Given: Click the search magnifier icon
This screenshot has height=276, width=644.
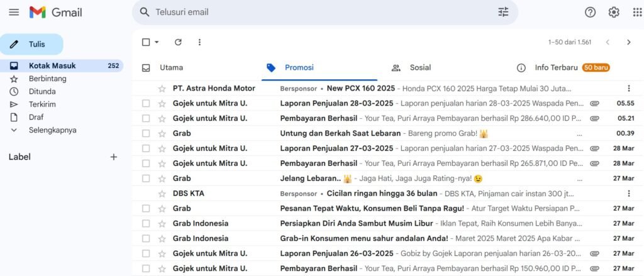Looking at the screenshot, I should click(145, 13).
